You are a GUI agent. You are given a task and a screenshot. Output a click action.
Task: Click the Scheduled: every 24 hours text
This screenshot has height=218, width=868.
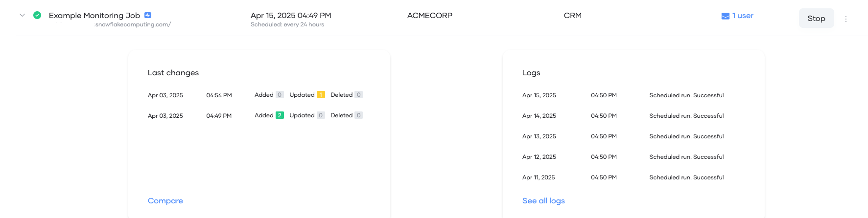point(287,25)
